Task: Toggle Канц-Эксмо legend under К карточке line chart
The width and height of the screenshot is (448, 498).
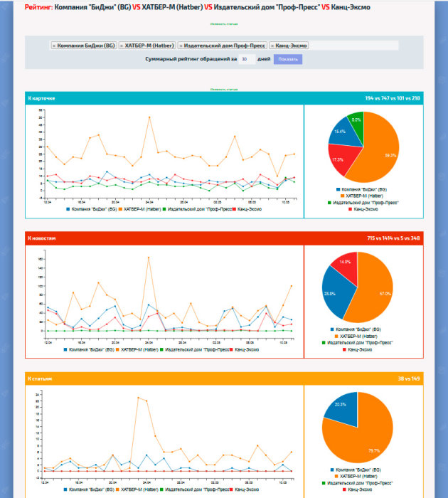Action: (247, 209)
